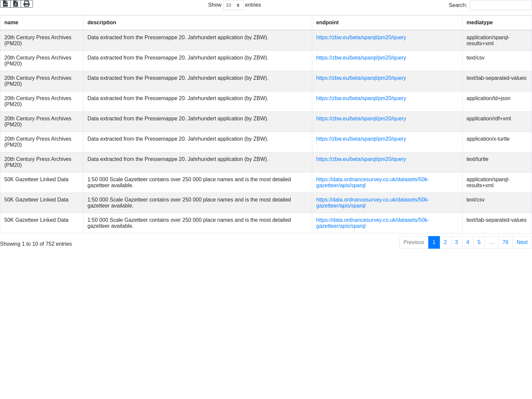Sort by the description column header
This screenshot has height=399, width=532.
click(x=102, y=23)
